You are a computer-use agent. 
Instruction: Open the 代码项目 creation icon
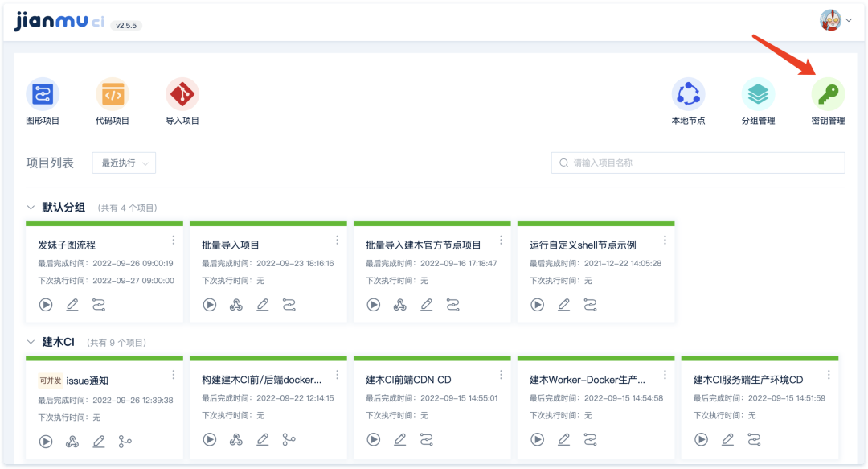point(113,95)
